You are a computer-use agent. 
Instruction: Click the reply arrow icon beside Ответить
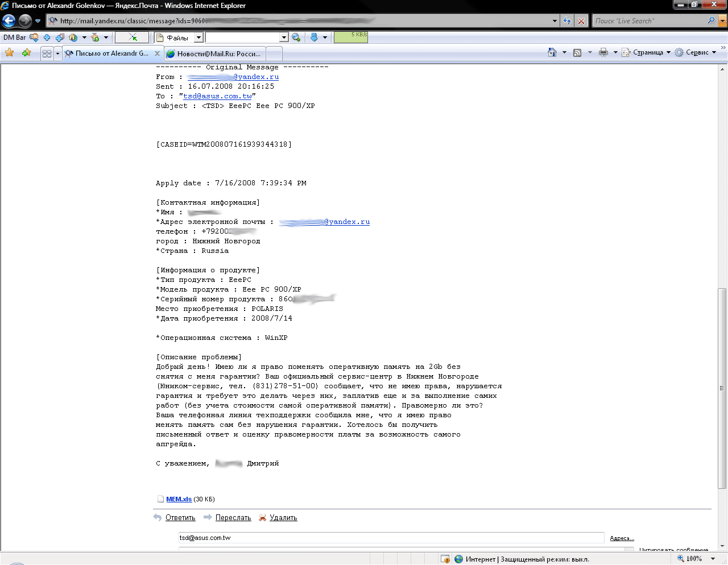158,517
